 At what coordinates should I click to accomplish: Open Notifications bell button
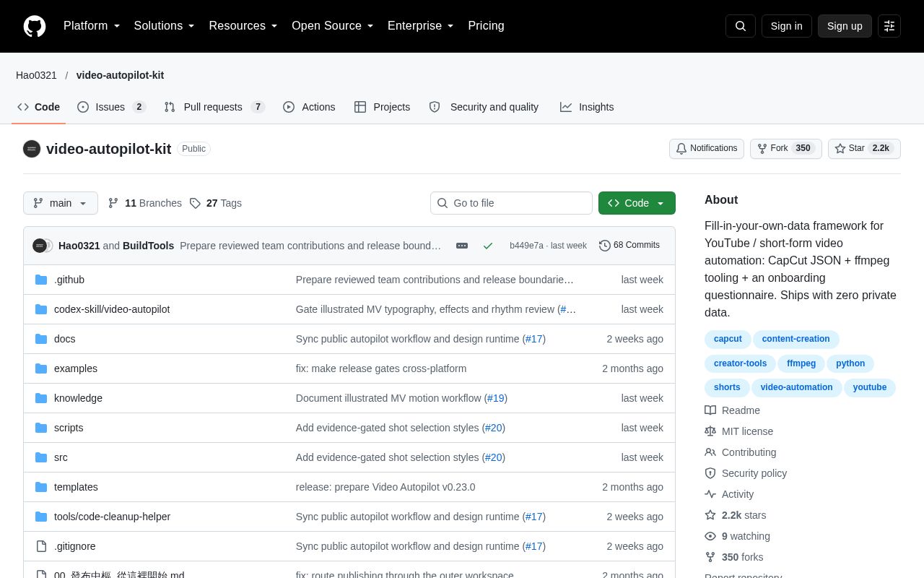click(x=707, y=149)
